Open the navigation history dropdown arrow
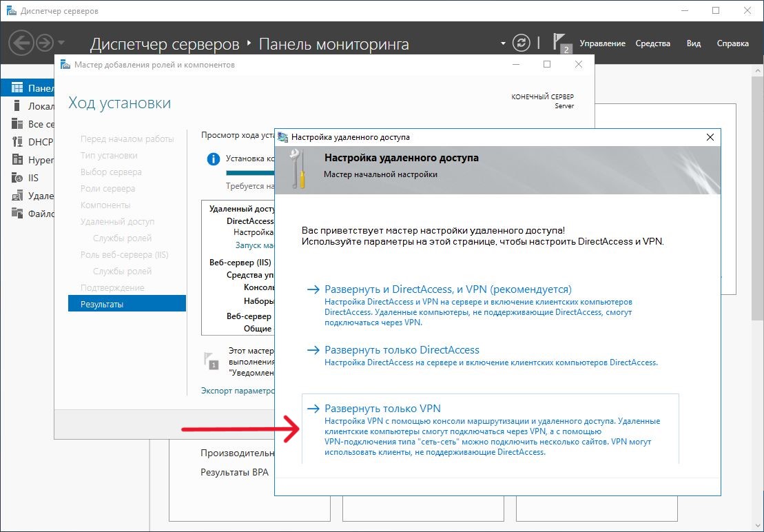 [62, 43]
